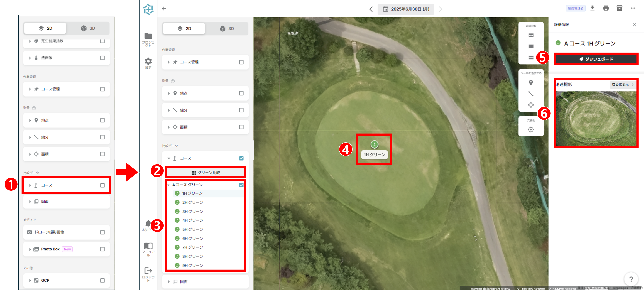Uncheck the A コース グリーン checkbox
Screen dimensions: 644x290
(241, 185)
